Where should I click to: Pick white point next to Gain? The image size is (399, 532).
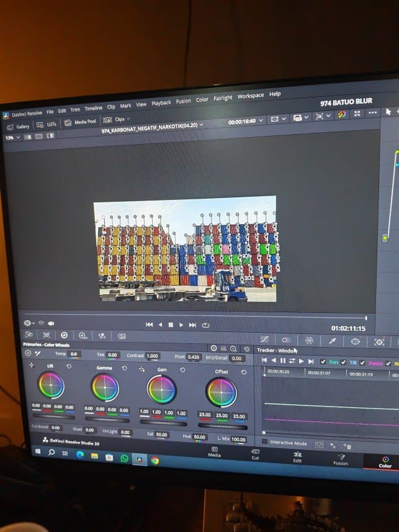(x=142, y=369)
